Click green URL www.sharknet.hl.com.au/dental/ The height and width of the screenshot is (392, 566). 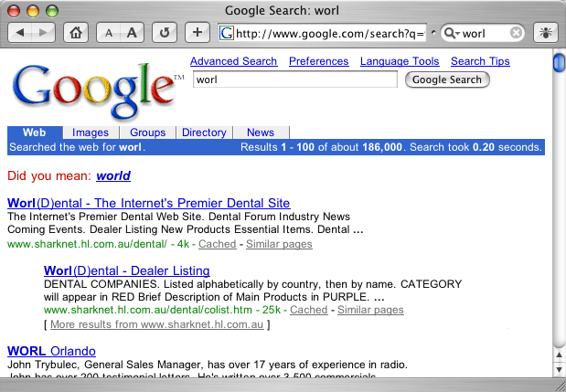87,244
